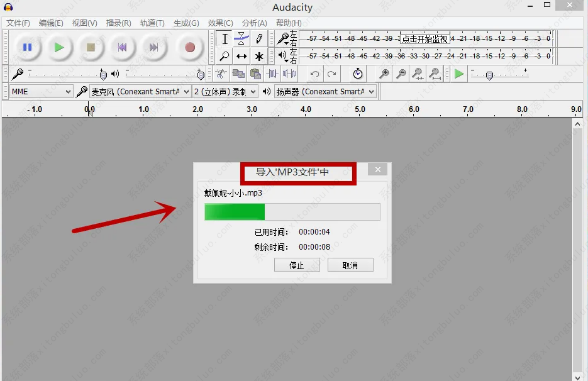Viewport: 588px width, 381px height.
Task: Select the Zoom magnifier tool
Action: pos(225,56)
